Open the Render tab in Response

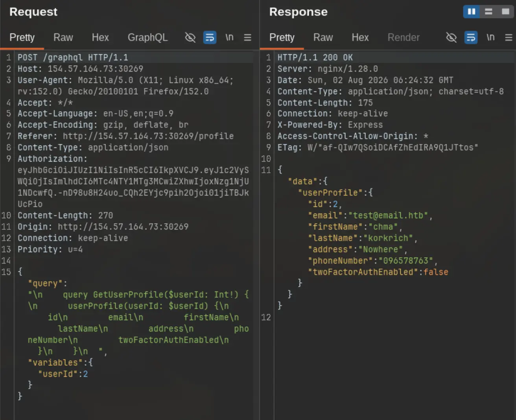(404, 37)
